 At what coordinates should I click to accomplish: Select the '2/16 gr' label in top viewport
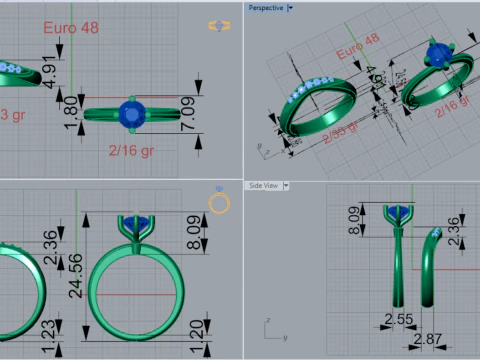coord(131,151)
